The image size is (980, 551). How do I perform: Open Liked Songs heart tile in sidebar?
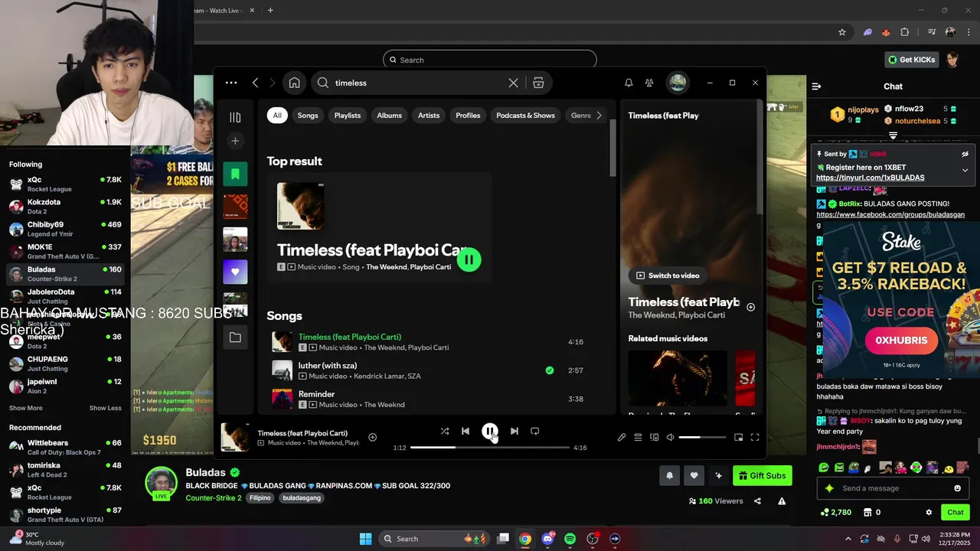click(x=235, y=272)
